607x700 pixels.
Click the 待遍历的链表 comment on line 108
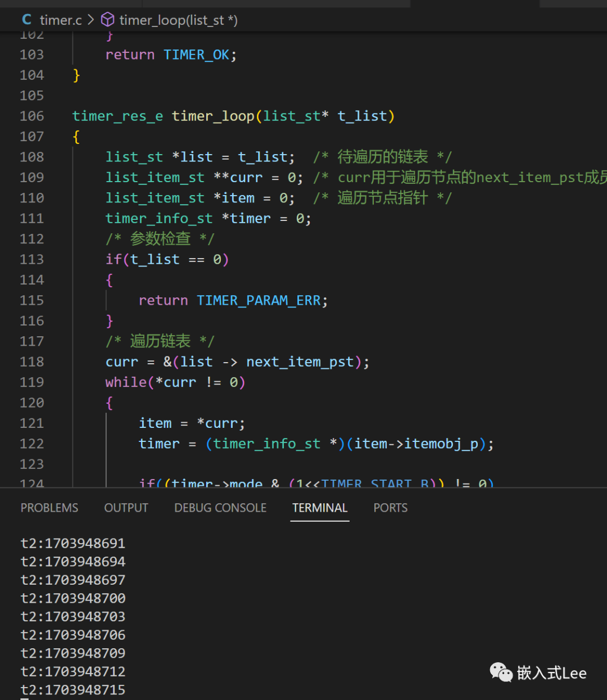pos(382,157)
